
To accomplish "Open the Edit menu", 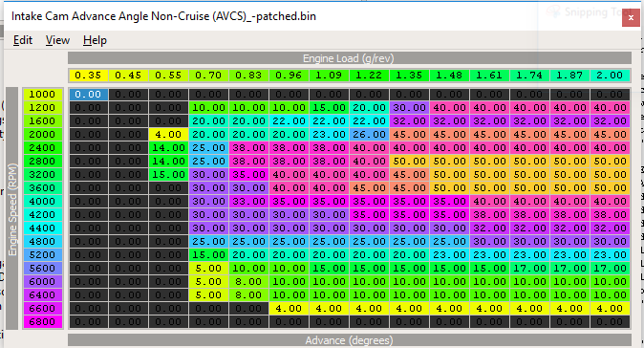I will pos(23,40).
